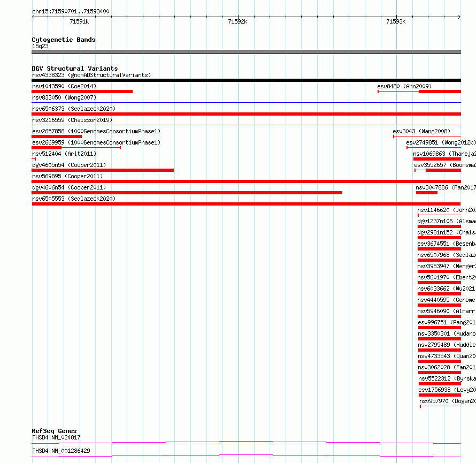Open variant nsv4733543 label
This screenshot has width=476, height=463.
tap(447, 356)
